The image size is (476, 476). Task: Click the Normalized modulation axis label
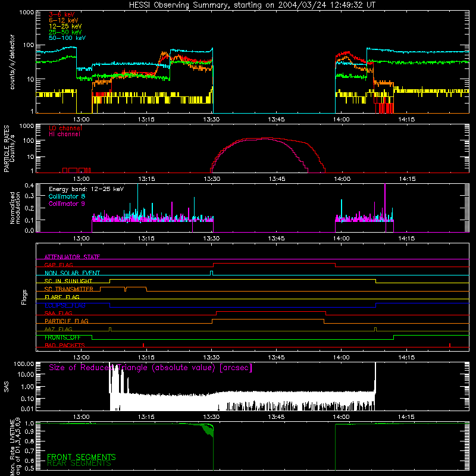tap(15, 208)
